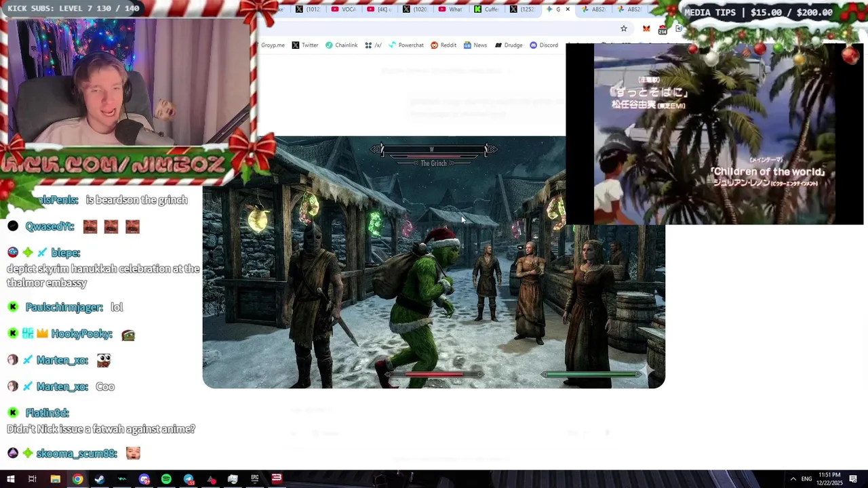Open Task View in the taskbar

pos(32,479)
